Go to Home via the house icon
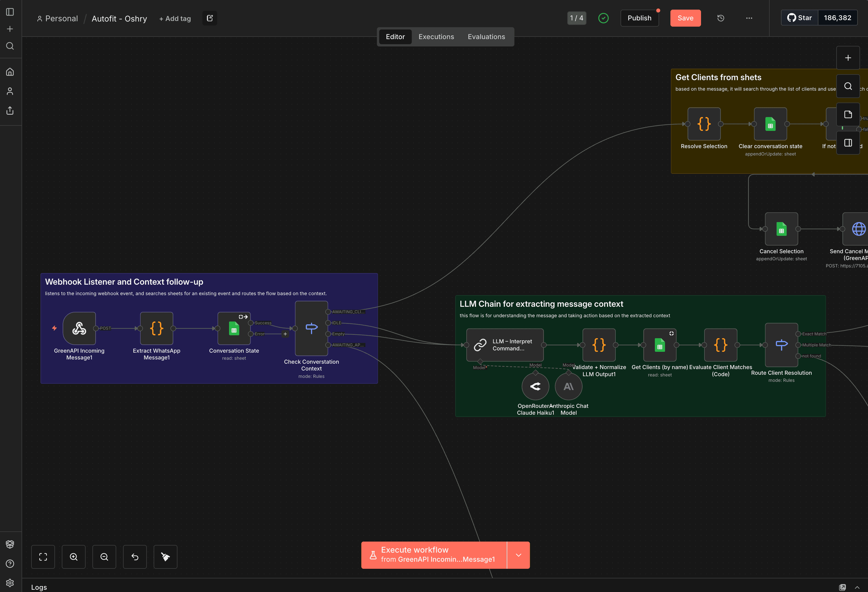The height and width of the screenshot is (592, 868). (10, 72)
